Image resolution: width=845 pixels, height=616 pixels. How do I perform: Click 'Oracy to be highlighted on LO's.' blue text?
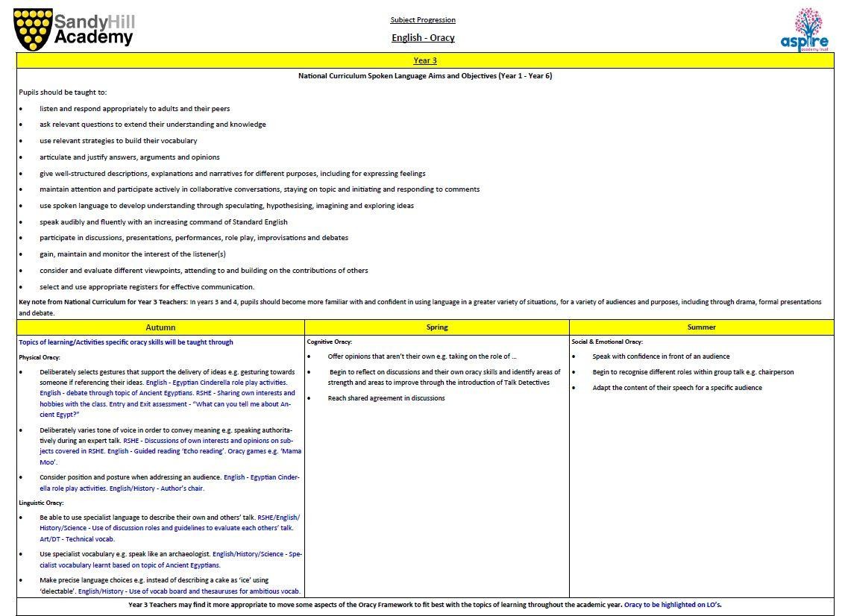pos(673,605)
